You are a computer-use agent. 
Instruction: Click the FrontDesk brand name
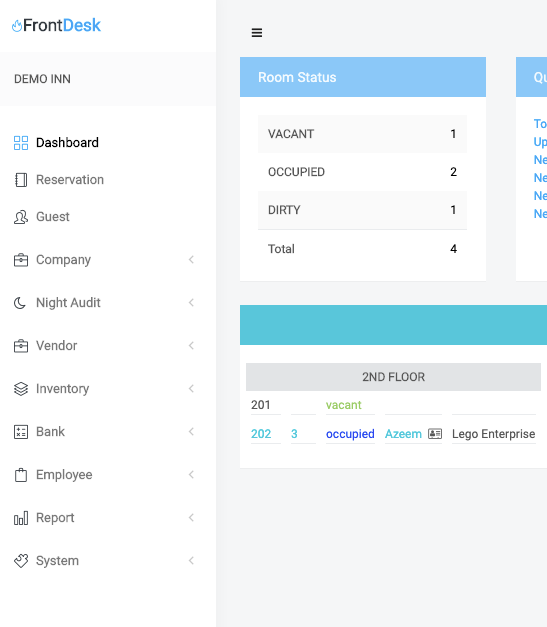click(62, 25)
